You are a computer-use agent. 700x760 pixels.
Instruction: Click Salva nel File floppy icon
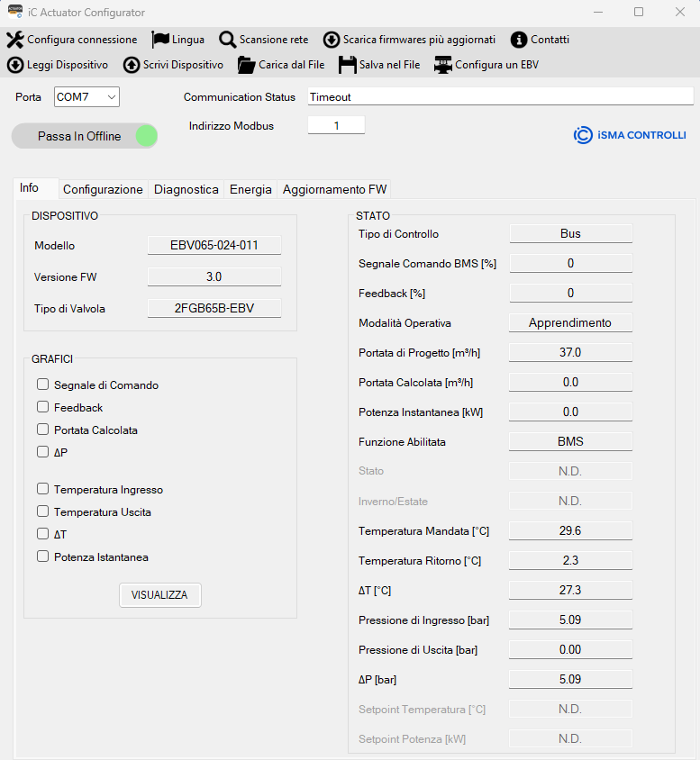point(348,65)
